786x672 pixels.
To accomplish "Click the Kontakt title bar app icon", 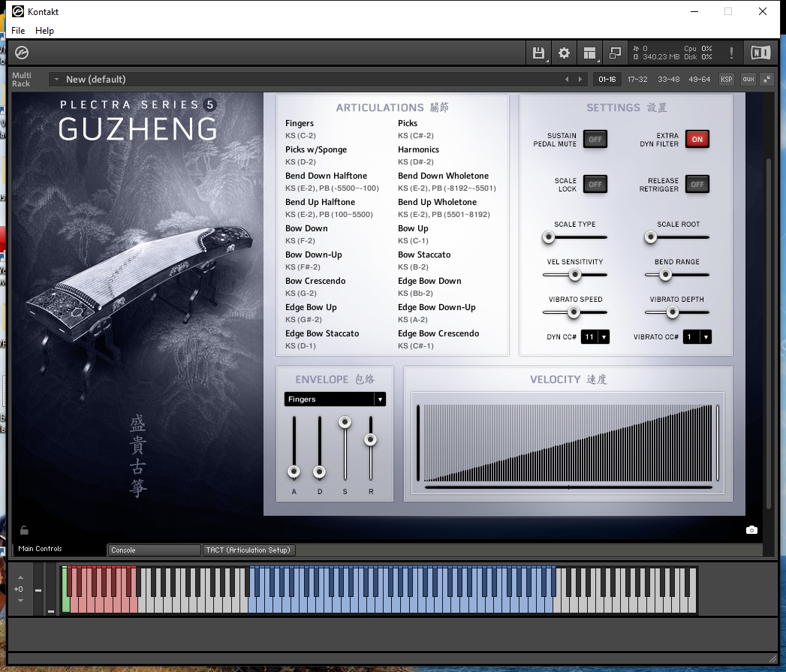I will pyautogui.click(x=17, y=11).
